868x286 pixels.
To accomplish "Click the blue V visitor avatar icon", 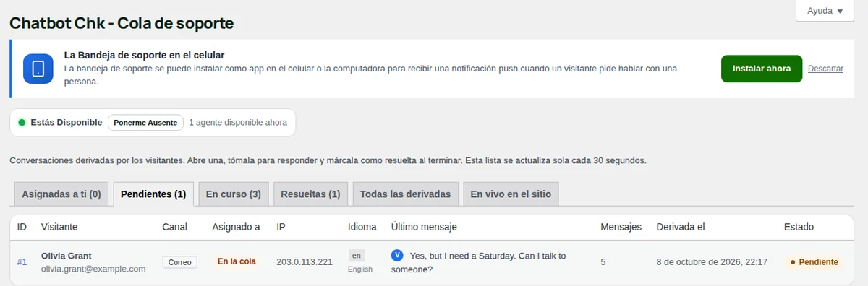I will pos(397,255).
